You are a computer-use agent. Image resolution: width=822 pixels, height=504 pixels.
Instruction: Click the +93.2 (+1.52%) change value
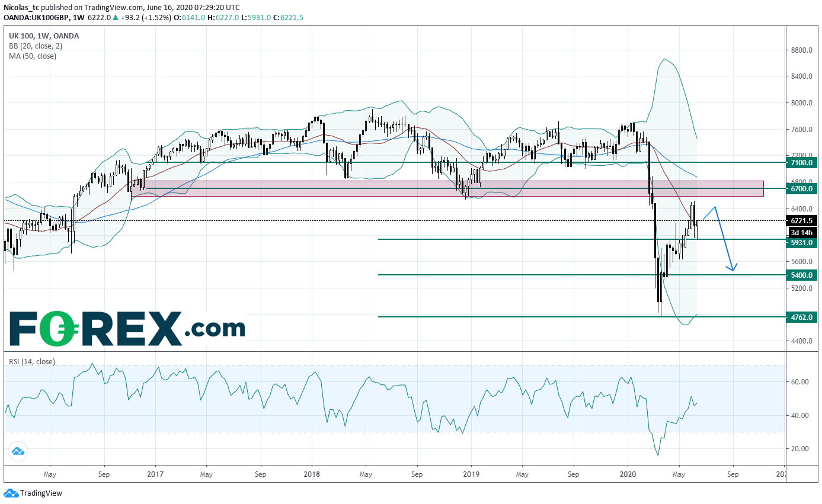(x=145, y=17)
